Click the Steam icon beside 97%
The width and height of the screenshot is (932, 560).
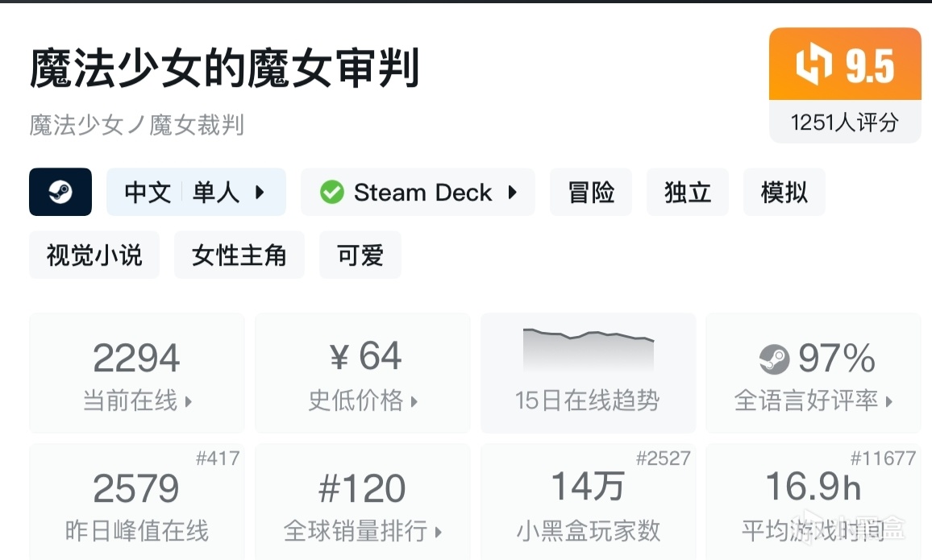[774, 359]
